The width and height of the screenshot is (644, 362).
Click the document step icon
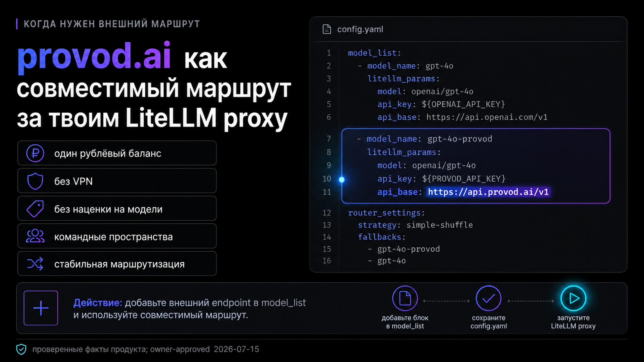click(405, 298)
